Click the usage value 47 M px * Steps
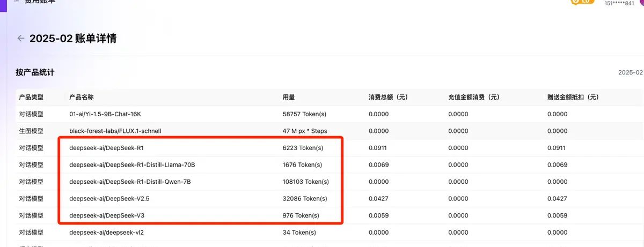This screenshot has width=644, height=247. [x=305, y=131]
